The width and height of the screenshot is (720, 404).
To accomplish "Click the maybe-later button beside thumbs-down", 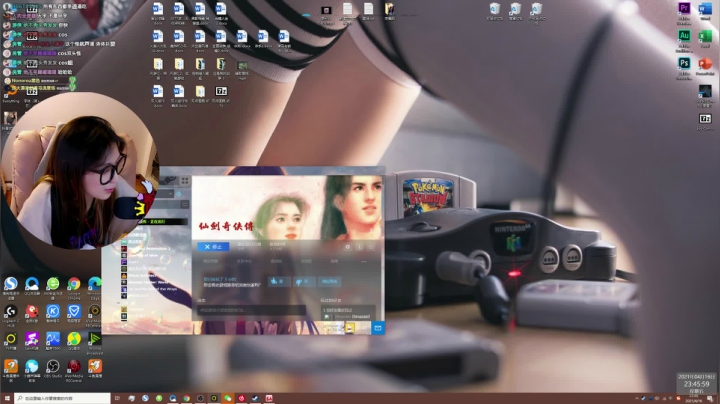I will pyautogui.click(x=329, y=281).
